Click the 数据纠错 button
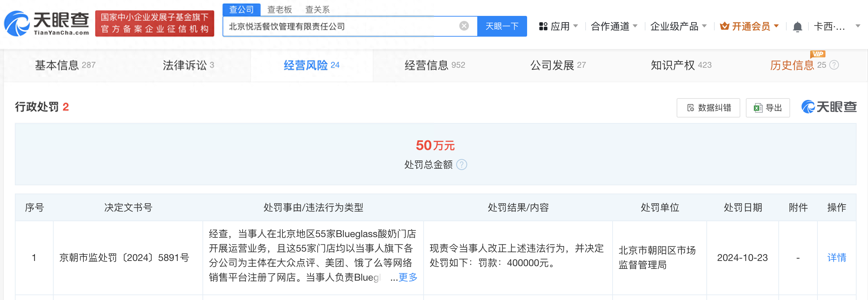 click(708, 108)
